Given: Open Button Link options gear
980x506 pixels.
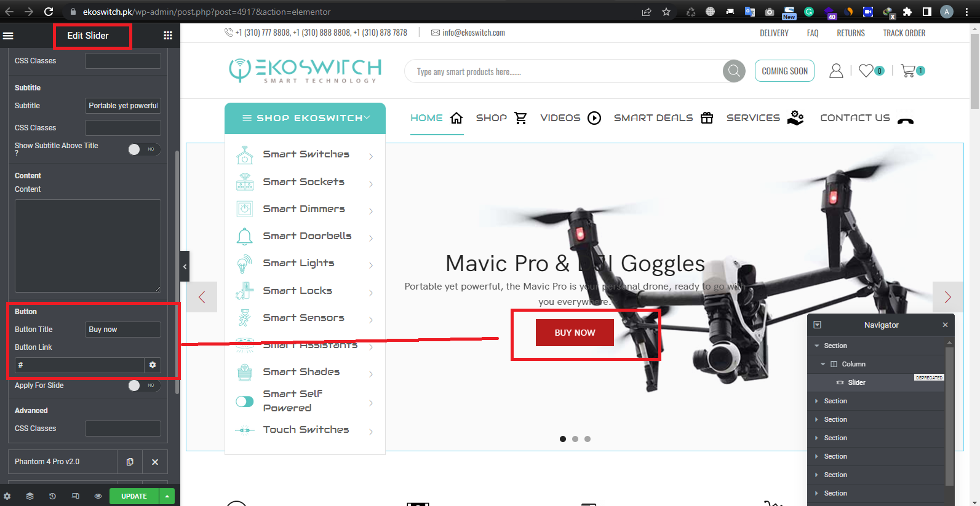Looking at the screenshot, I should coord(153,365).
